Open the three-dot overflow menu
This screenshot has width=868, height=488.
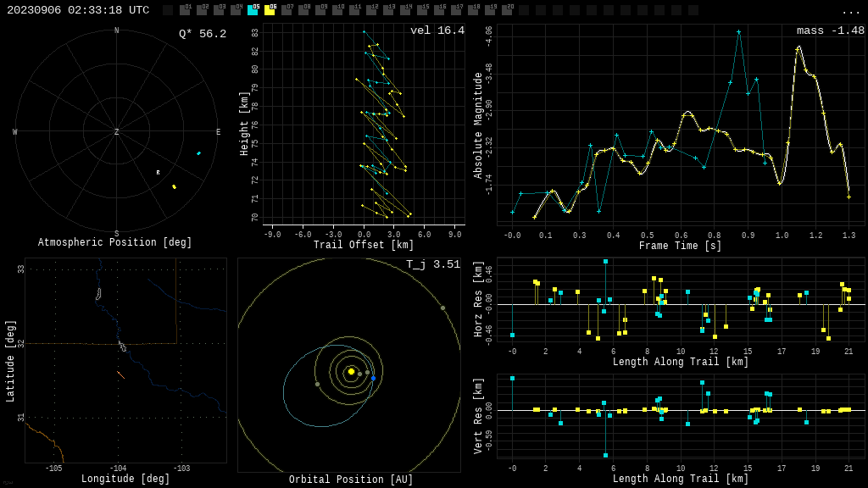[850, 12]
